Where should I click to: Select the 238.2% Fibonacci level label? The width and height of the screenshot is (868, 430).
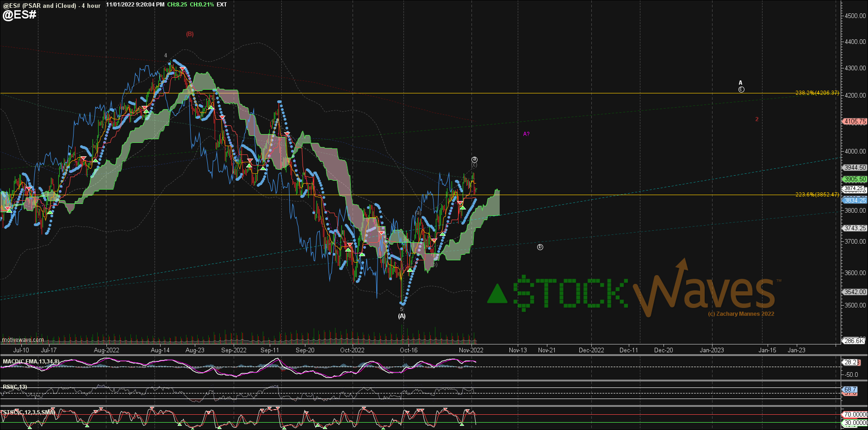pyautogui.click(x=817, y=93)
